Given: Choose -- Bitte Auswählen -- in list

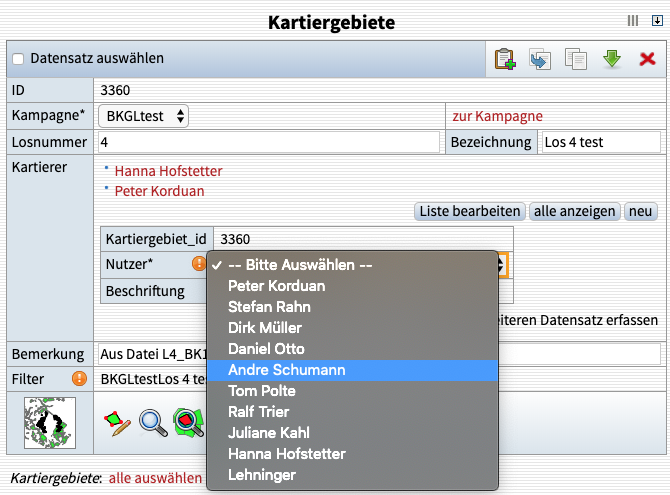Looking at the screenshot, I should pos(353,265).
